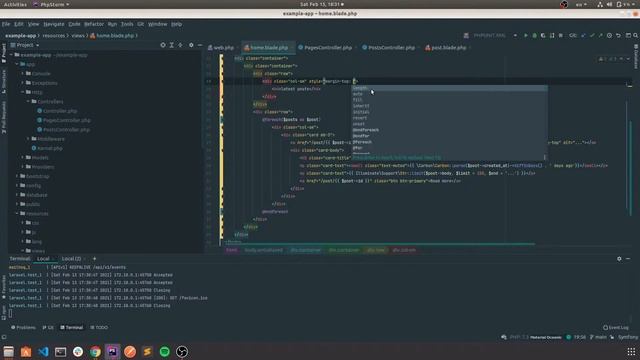640x360 pixels.
Task: Open Project panel gear options
Action: (x=191, y=45)
